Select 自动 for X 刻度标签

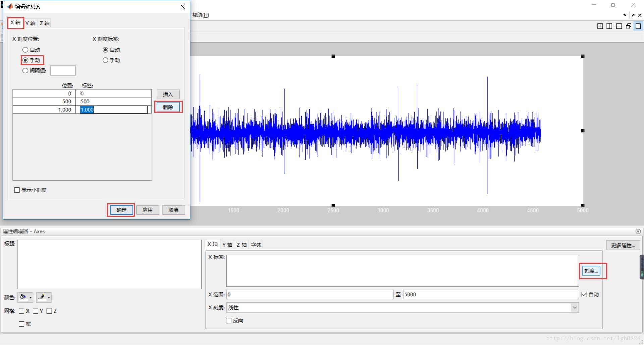point(111,50)
